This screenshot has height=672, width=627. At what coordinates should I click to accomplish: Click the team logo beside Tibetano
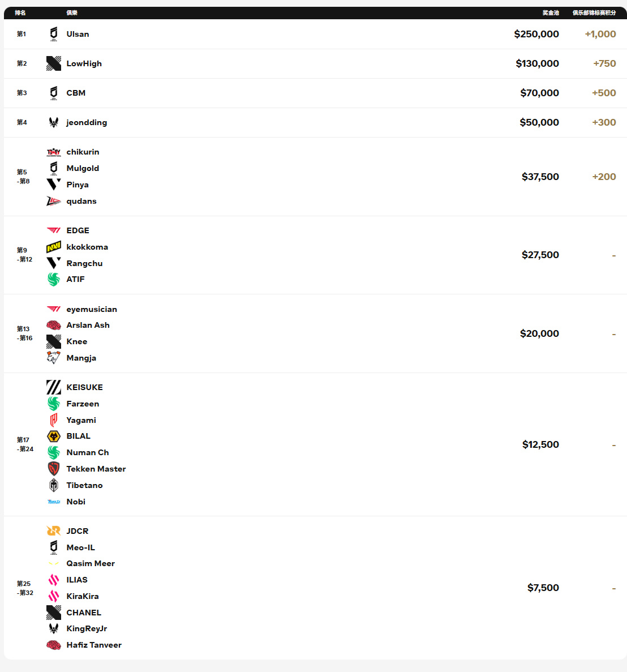(x=54, y=485)
